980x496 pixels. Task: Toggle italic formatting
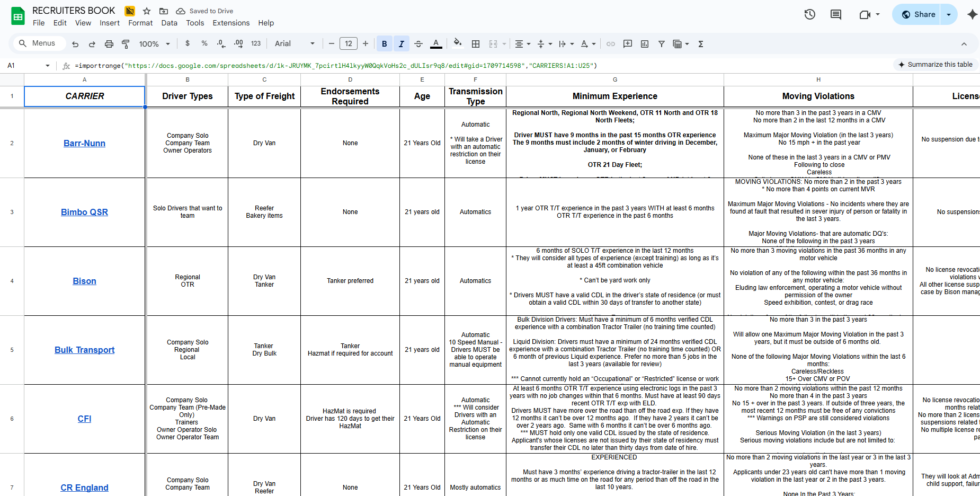(402, 44)
